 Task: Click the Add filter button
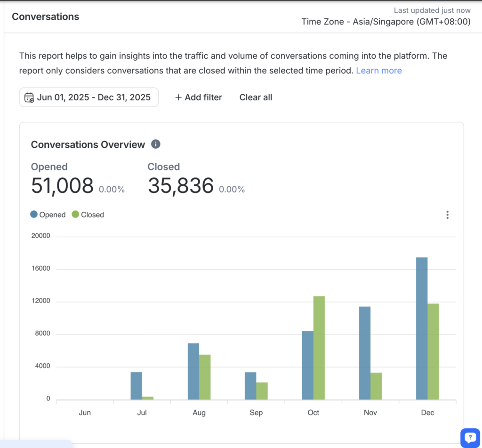pyautogui.click(x=198, y=97)
